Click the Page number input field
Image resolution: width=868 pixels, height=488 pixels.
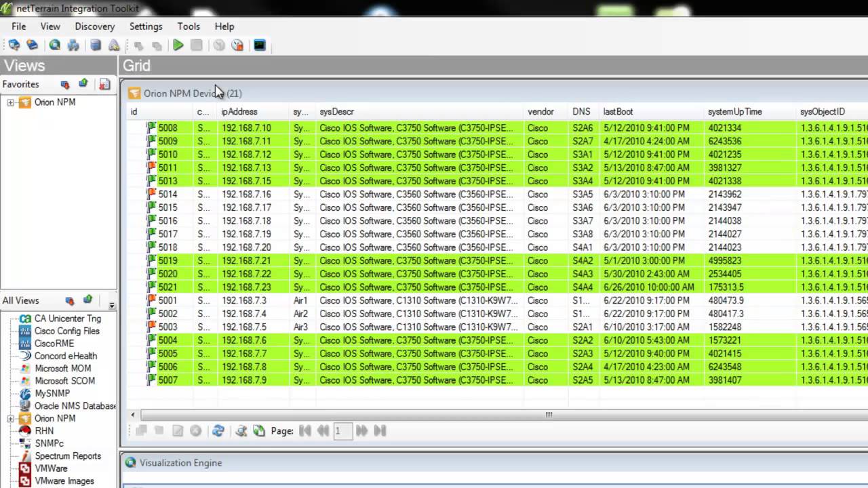point(343,430)
